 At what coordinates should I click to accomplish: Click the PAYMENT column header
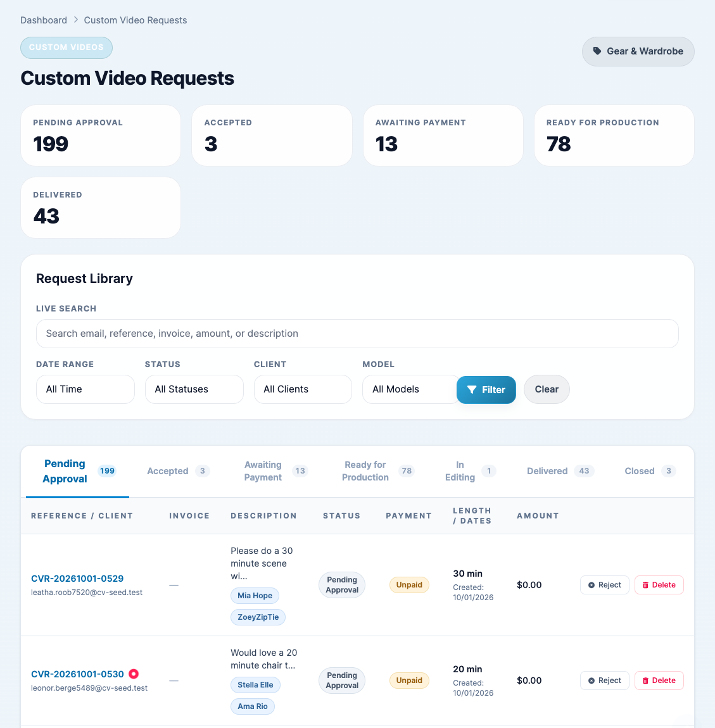[x=409, y=516]
